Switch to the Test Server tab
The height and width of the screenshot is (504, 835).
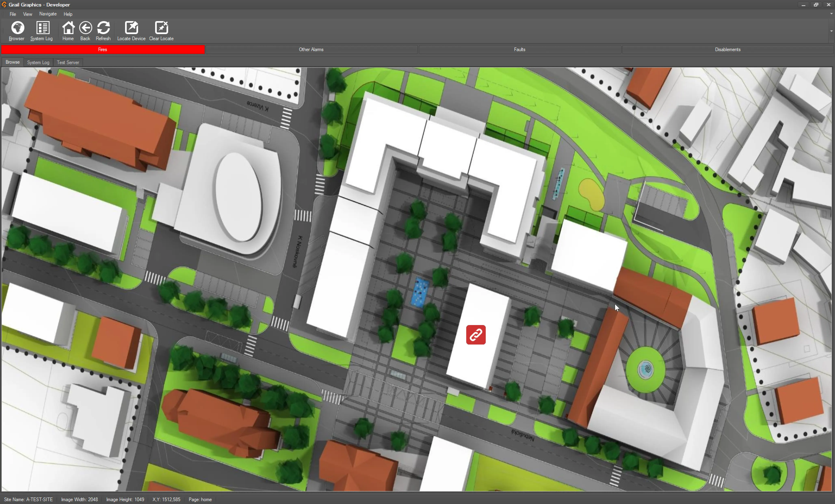click(68, 63)
